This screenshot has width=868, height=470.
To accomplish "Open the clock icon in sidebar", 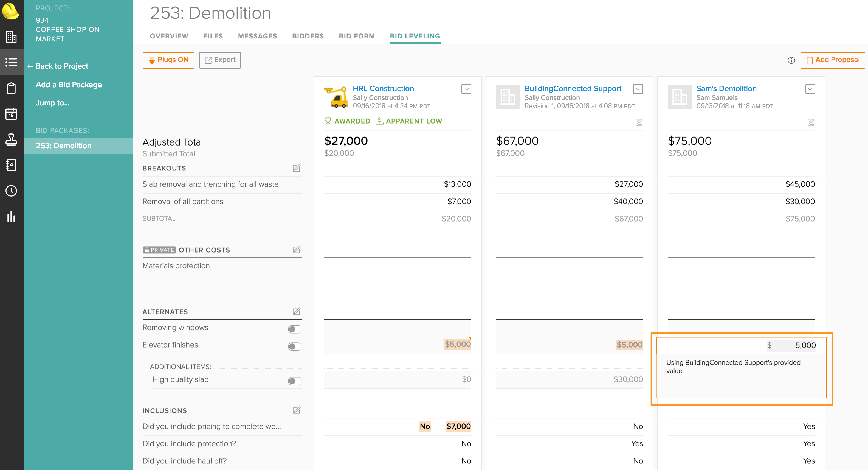I will (x=12, y=191).
